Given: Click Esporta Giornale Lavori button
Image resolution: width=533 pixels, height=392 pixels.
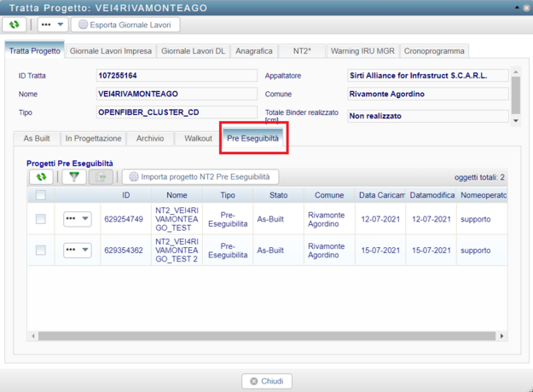Looking at the screenshot, I should click(x=125, y=25).
